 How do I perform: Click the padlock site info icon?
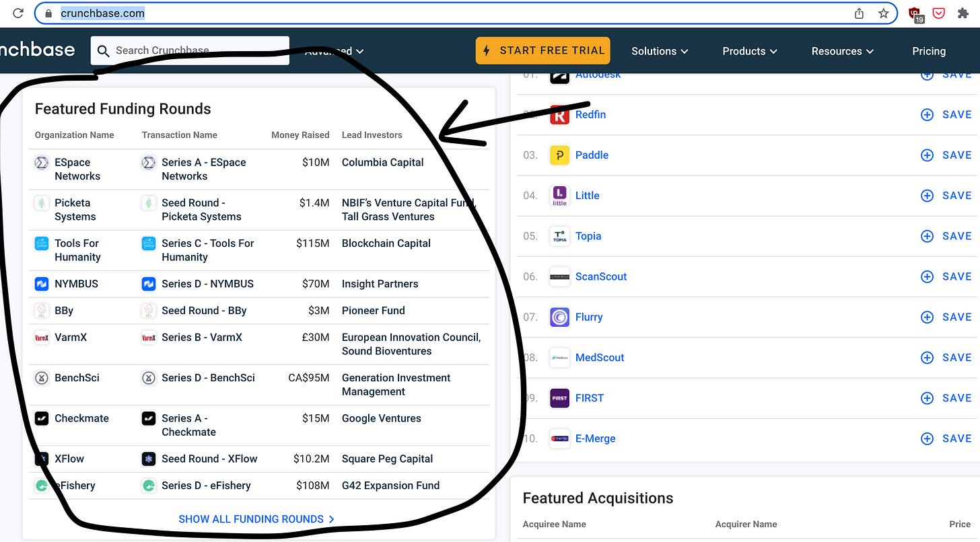pos(47,13)
